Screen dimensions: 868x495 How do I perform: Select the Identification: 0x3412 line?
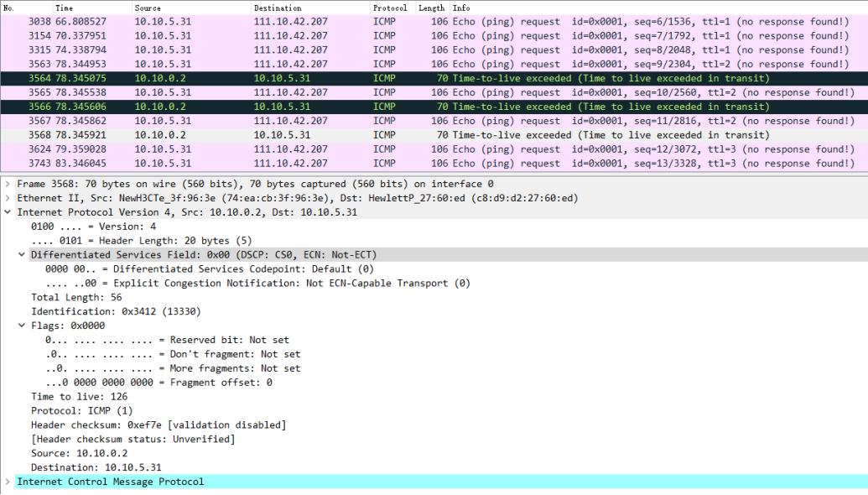pyautogui.click(x=116, y=312)
